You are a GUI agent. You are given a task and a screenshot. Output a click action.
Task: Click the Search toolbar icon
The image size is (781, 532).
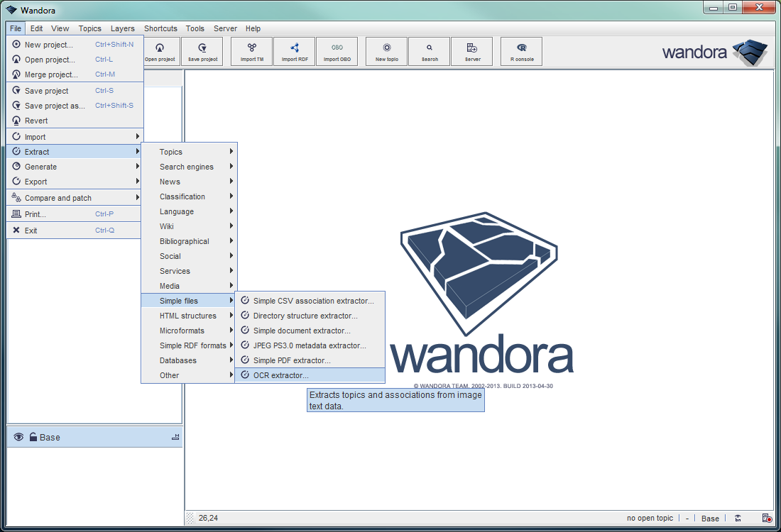[430, 51]
